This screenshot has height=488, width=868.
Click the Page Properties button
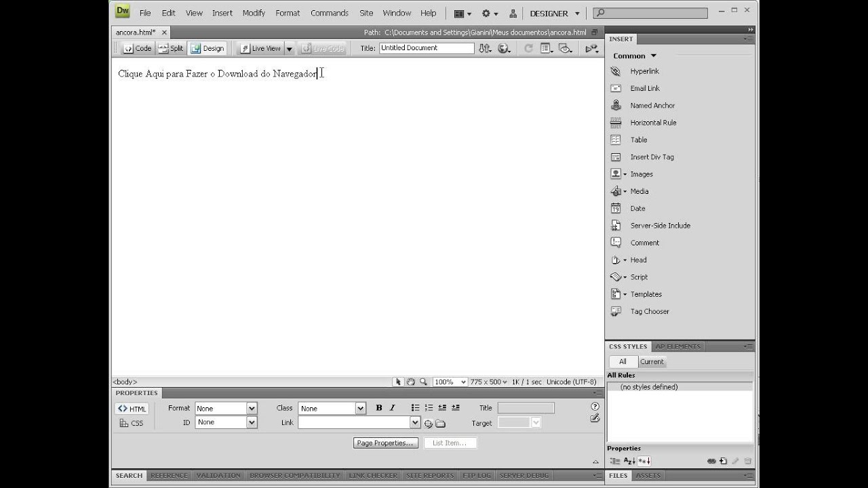point(385,443)
